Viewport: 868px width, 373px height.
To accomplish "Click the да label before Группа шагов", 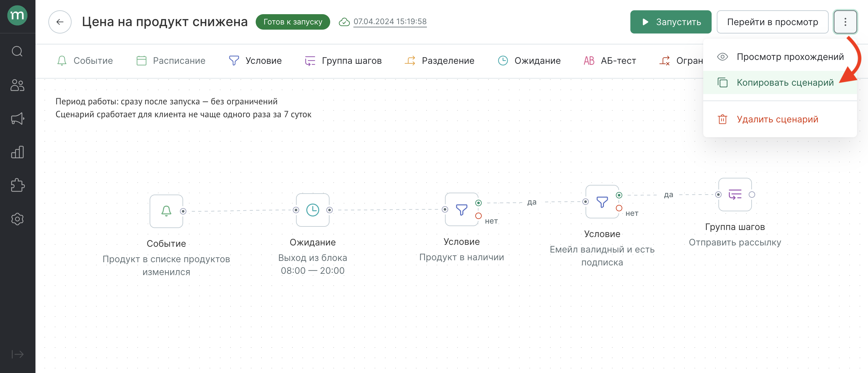I will click(668, 195).
